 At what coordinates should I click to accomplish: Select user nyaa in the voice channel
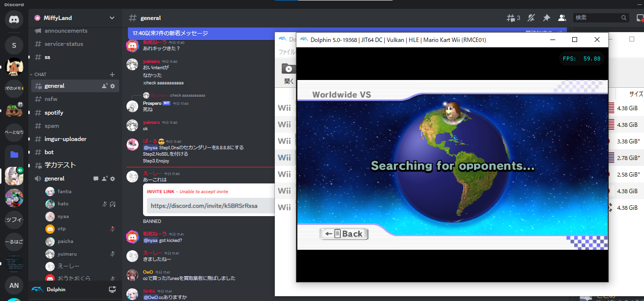pyautogui.click(x=63, y=216)
